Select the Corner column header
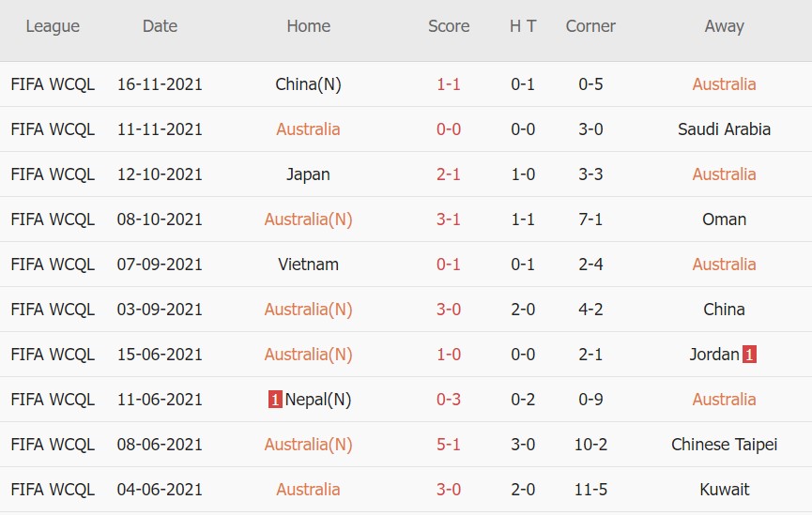 click(x=590, y=26)
